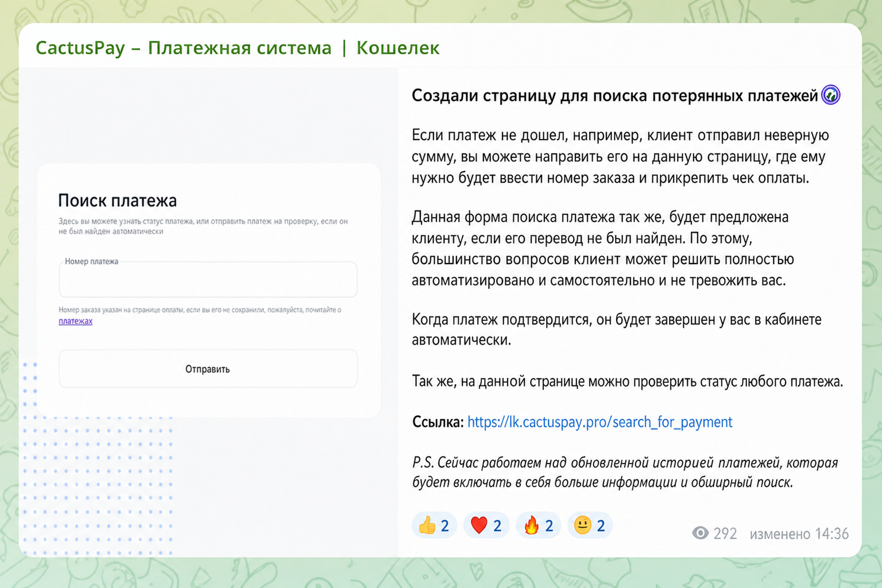Click the italic 'P.S. Сейчас работаем' note
This screenshot has height=588, width=882.
point(625,472)
